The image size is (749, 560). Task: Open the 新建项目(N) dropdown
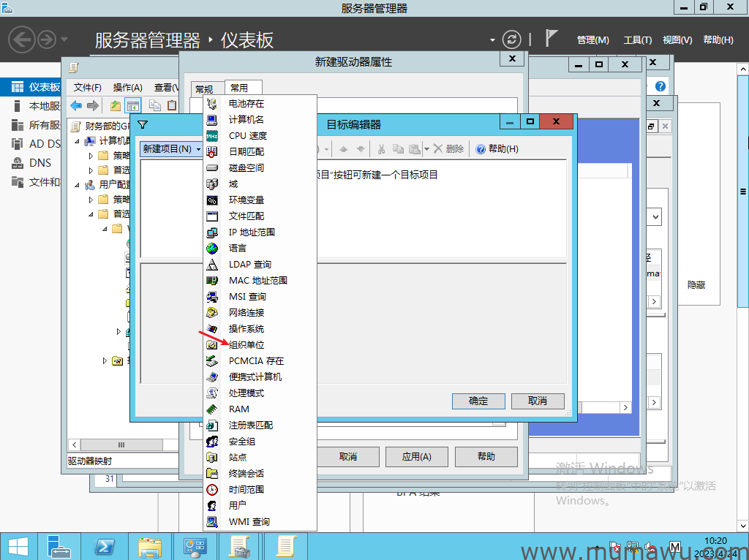171,149
